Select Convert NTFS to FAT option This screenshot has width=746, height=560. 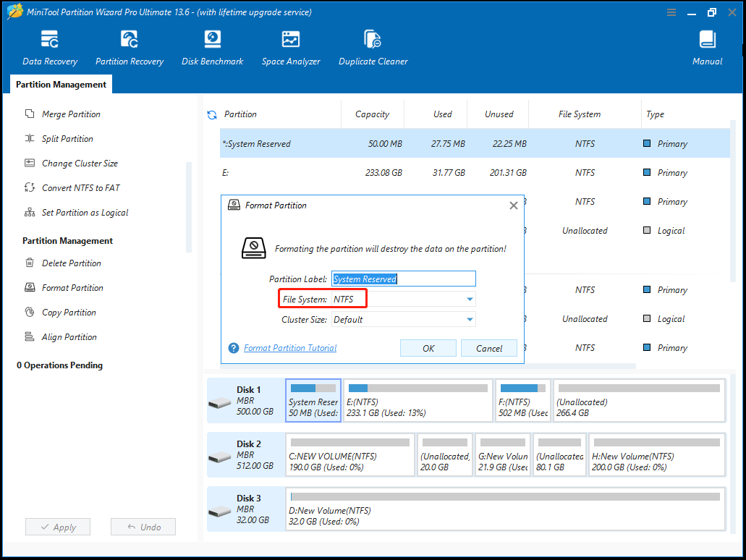tap(81, 188)
